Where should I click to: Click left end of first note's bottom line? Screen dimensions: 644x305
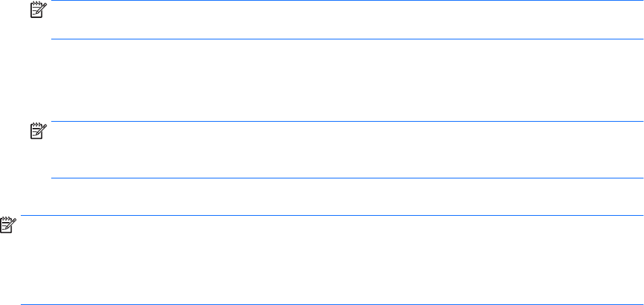[x=55, y=39]
